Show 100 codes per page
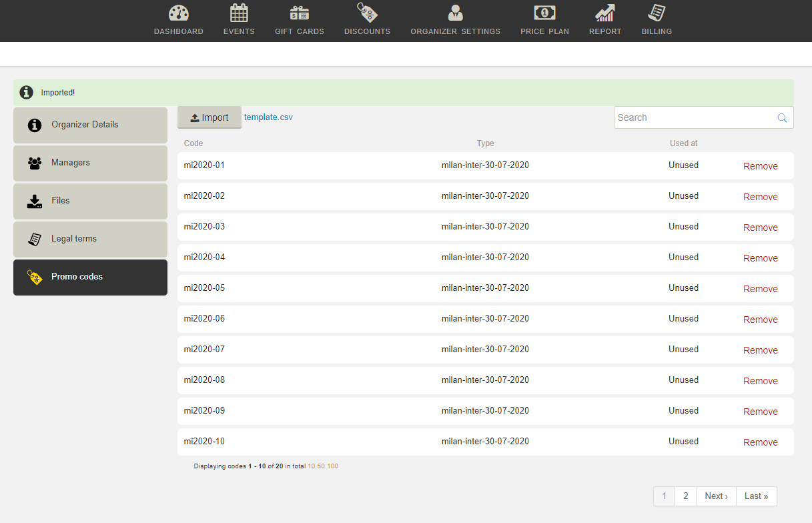 (x=332, y=466)
